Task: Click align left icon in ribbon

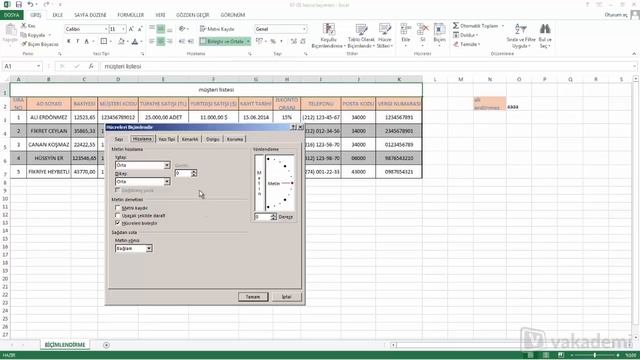Action: 152,41
